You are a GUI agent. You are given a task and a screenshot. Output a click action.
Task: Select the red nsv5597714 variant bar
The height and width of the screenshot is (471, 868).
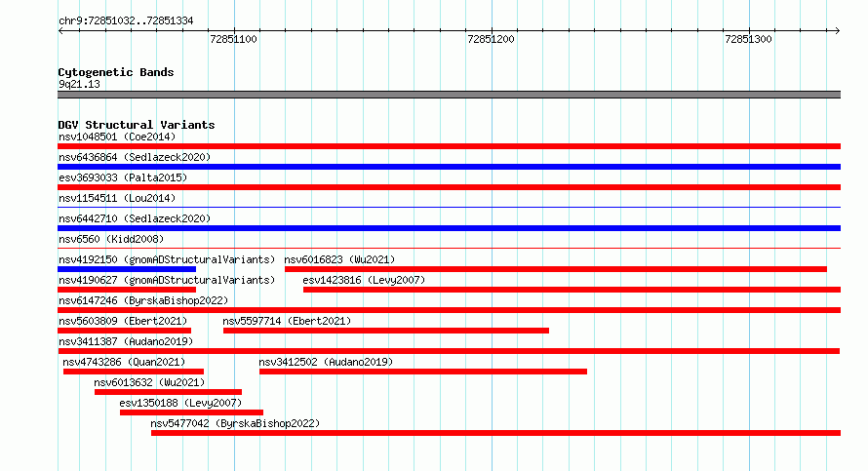click(x=386, y=331)
